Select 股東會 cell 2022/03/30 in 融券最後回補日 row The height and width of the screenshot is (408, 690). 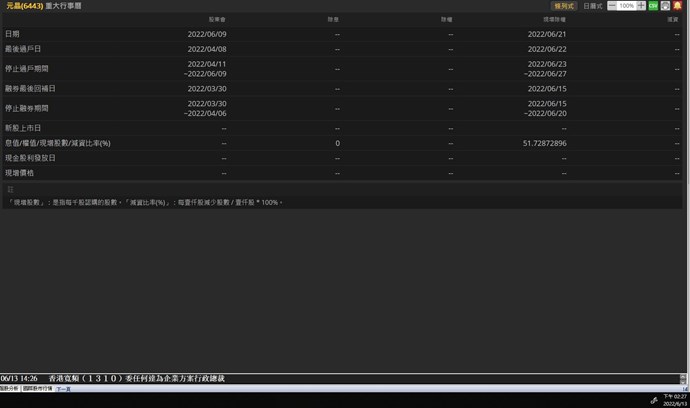click(x=207, y=88)
